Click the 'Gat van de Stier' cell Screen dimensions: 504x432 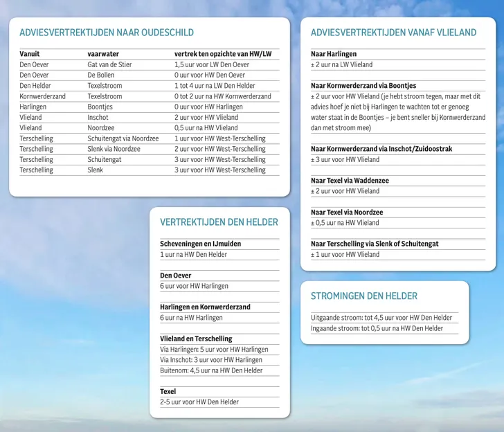coord(109,64)
